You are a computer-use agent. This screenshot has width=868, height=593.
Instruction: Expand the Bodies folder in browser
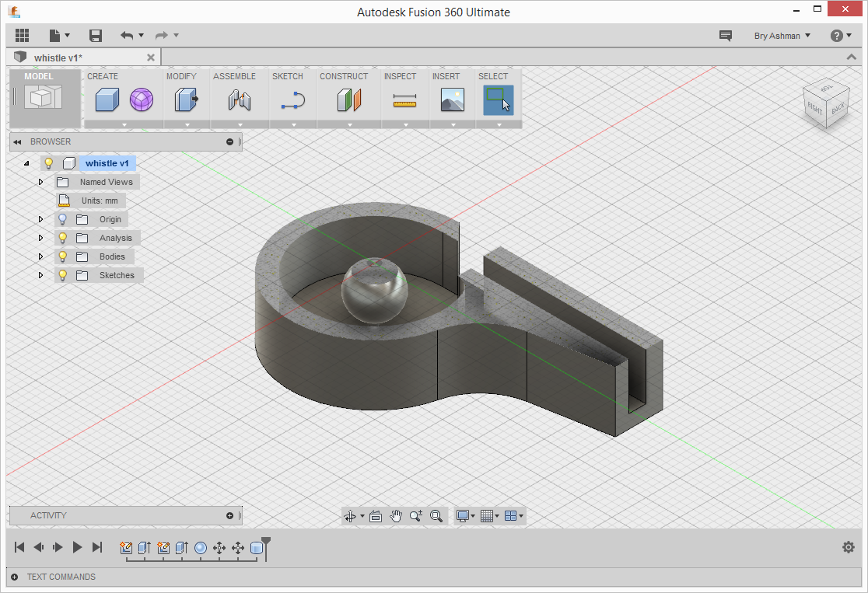coord(41,256)
